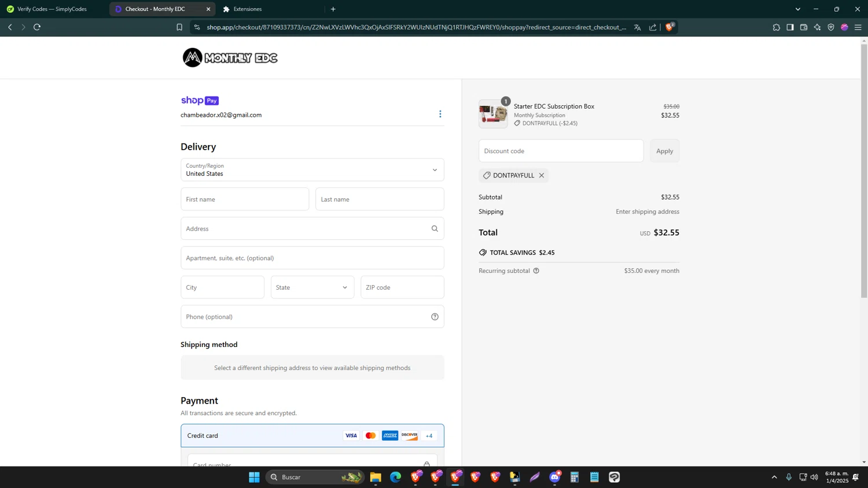Click the translate page icon
The width and height of the screenshot is (868, 488).
(637, 27)
